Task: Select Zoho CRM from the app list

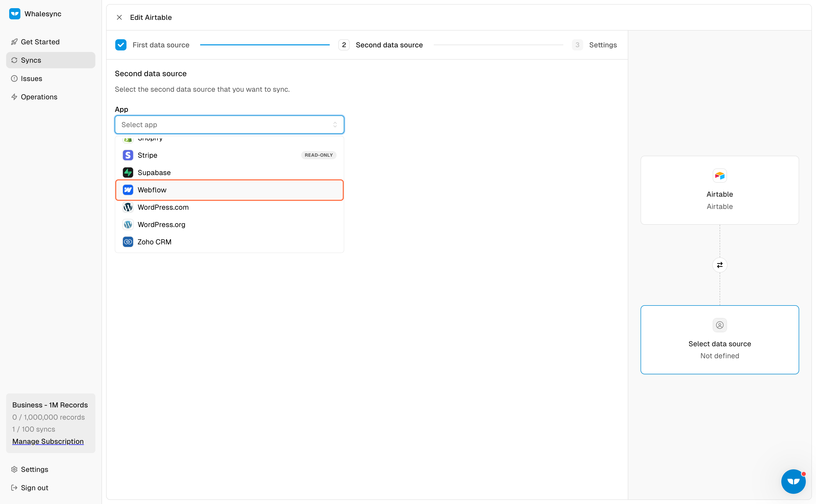Action: click(x=229, y=242)
